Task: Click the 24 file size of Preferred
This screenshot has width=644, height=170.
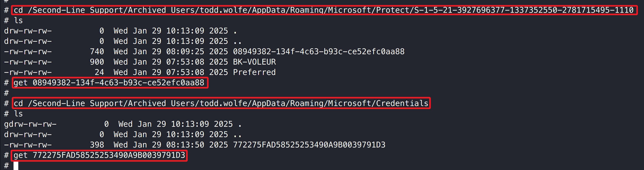Action: pos(99,73)
